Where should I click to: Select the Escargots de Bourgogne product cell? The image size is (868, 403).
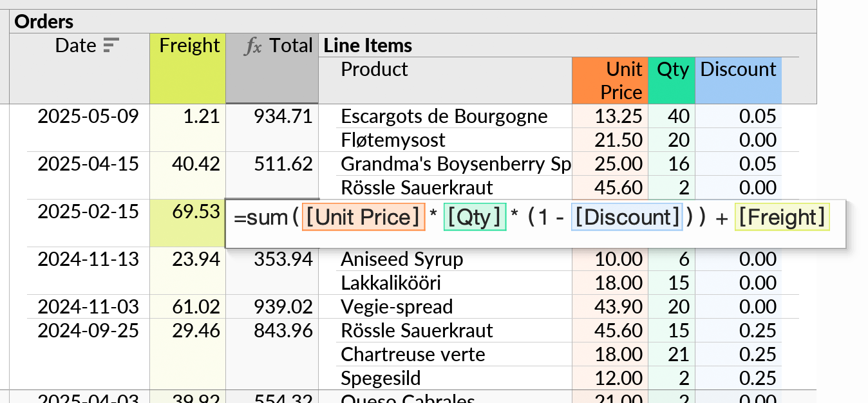pos(444,117)
